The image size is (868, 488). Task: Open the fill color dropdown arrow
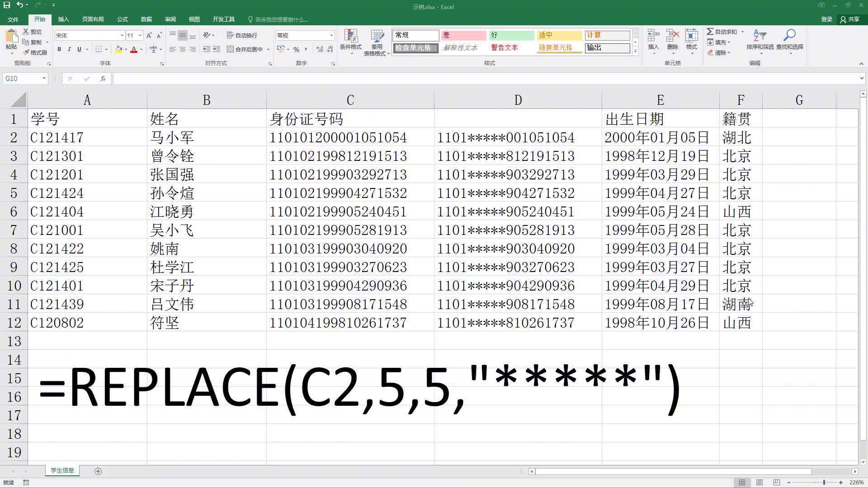click(x=125, y=49)
